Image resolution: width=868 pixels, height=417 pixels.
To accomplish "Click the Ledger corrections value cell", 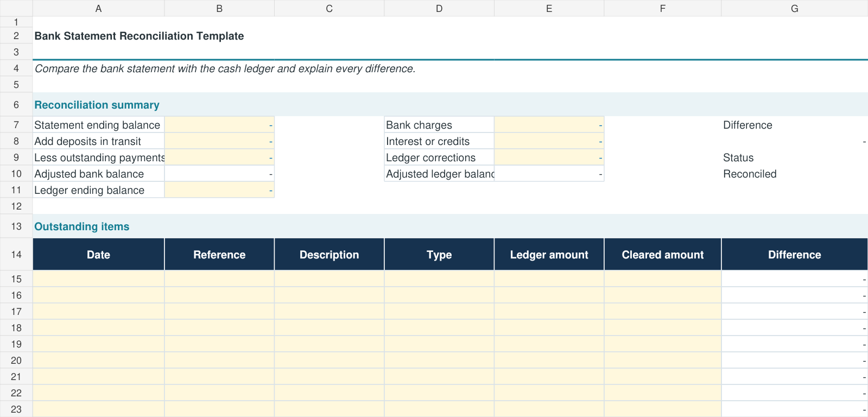I will pos(549,157).
